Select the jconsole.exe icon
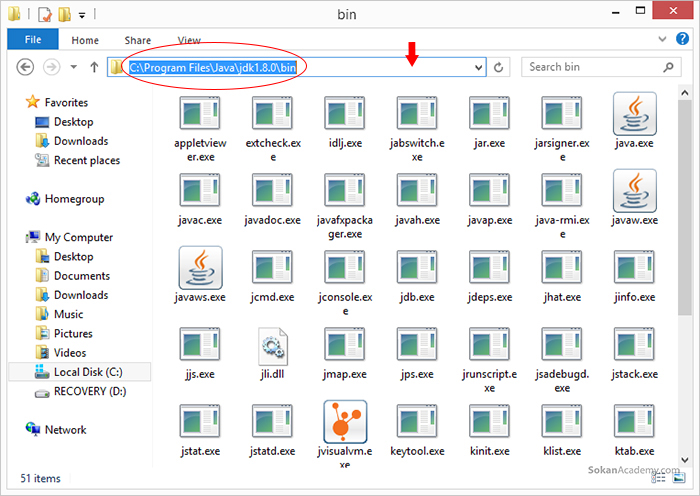700x496 pixels. click(x=344, y=267)
